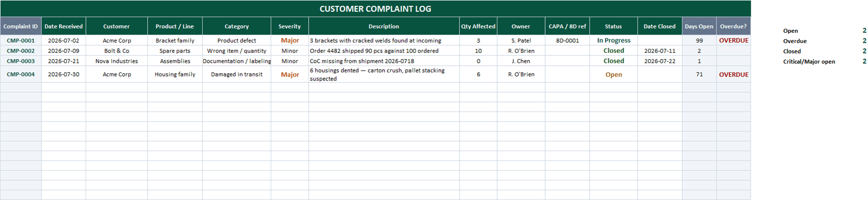Click Major severity for CMP-0004
Screen dimensions: 868x200
coord(289,75)
